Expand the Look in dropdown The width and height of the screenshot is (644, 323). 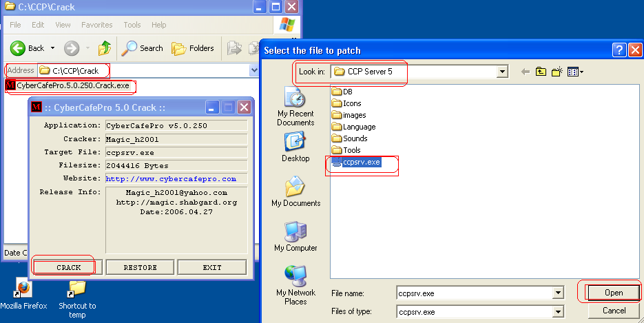click(502, 72)
